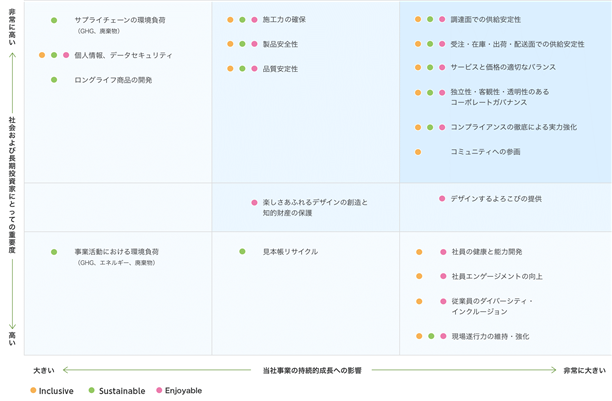
Task: Click the text 知的財産の保護
Action: (287, 213)
